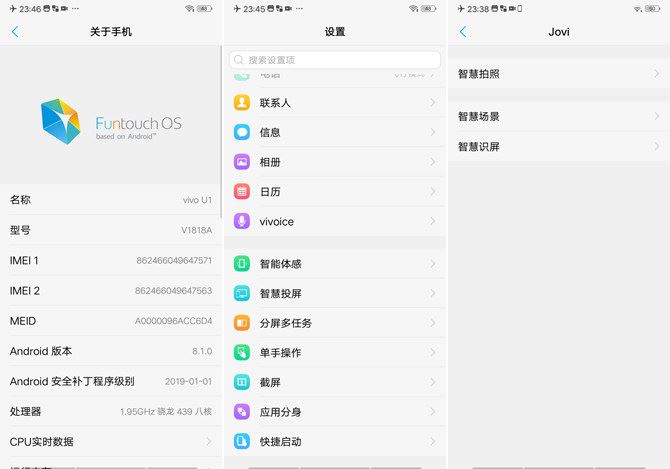
Task: Open the 智慧投屏 settings row
Action: tap(335, 293)
